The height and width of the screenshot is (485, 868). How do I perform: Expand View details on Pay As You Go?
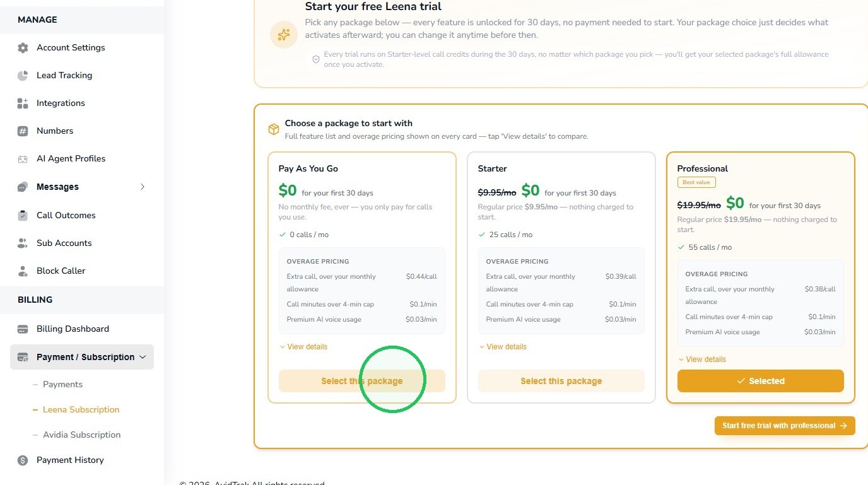(303, 347)
